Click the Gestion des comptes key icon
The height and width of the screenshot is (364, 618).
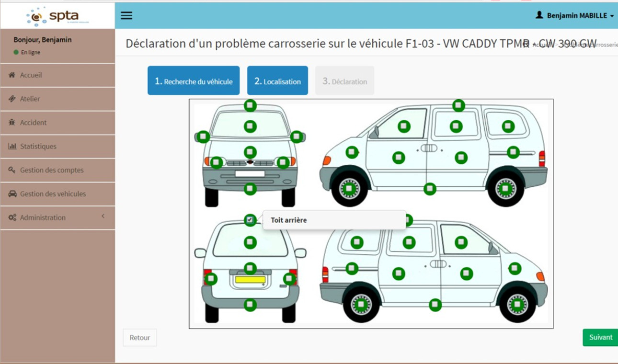tap(12, 170)
